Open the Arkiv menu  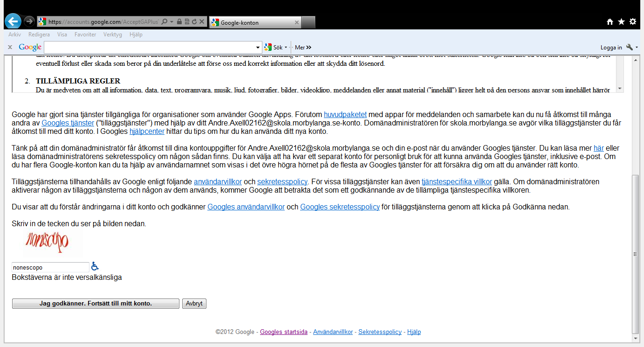coord(14,35)
